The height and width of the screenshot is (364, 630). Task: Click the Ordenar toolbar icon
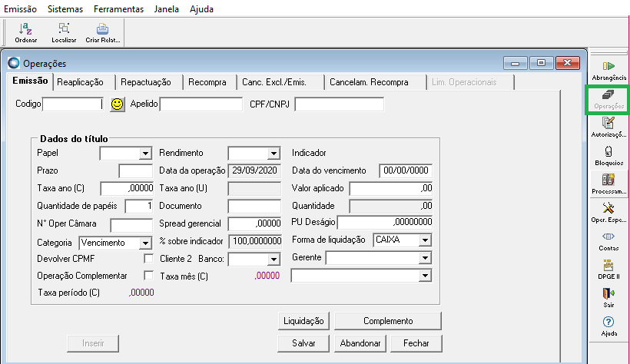pos(25,32)
